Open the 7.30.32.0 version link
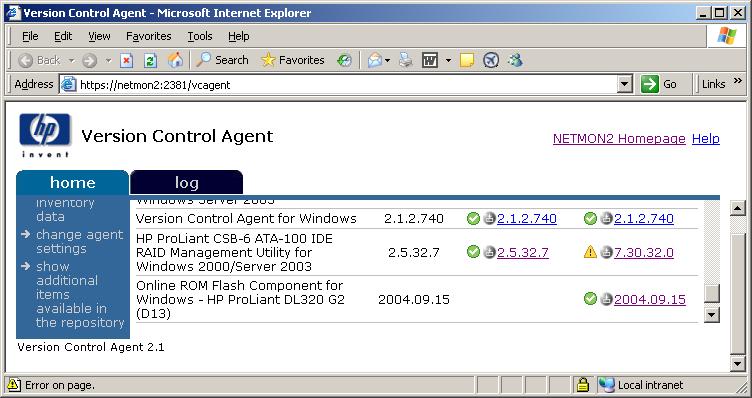 point(644,252)
